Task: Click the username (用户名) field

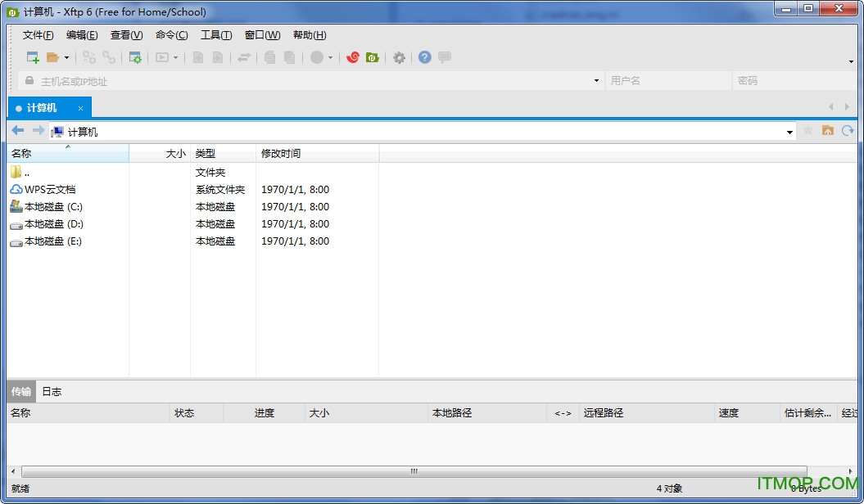Action: coord(667,81)
